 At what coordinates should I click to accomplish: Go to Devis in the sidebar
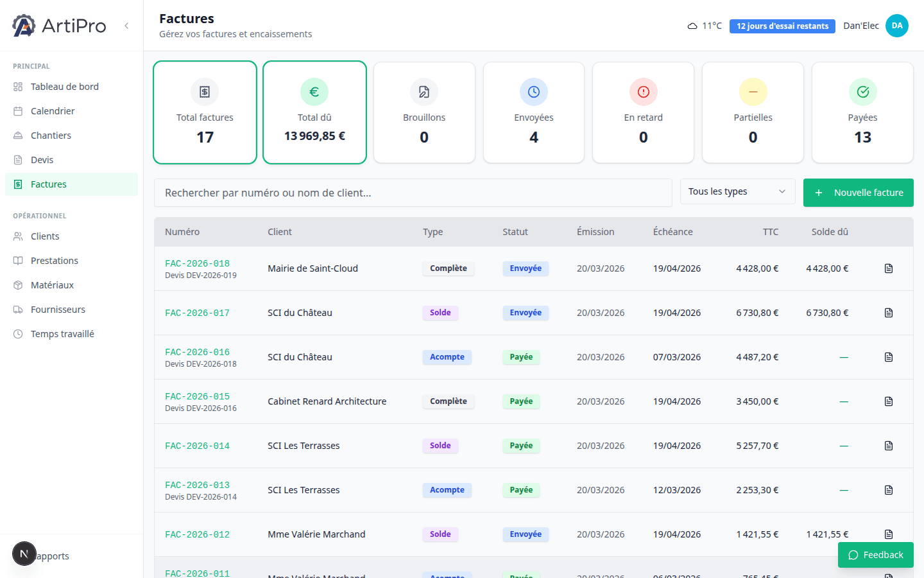(x=42, y=160)
